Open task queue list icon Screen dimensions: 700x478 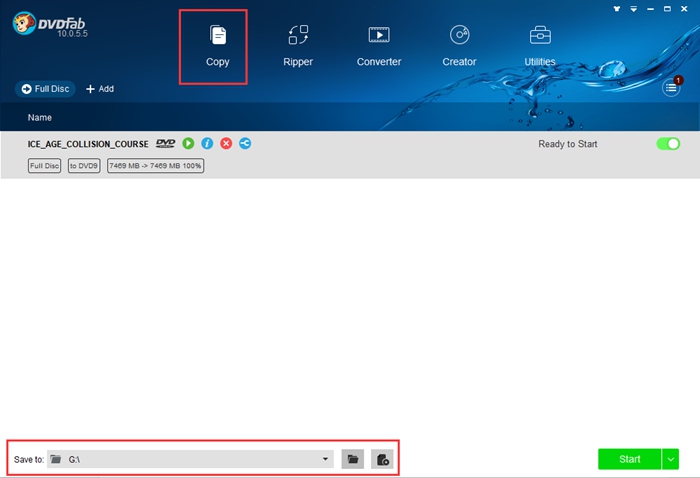[672, 88]
